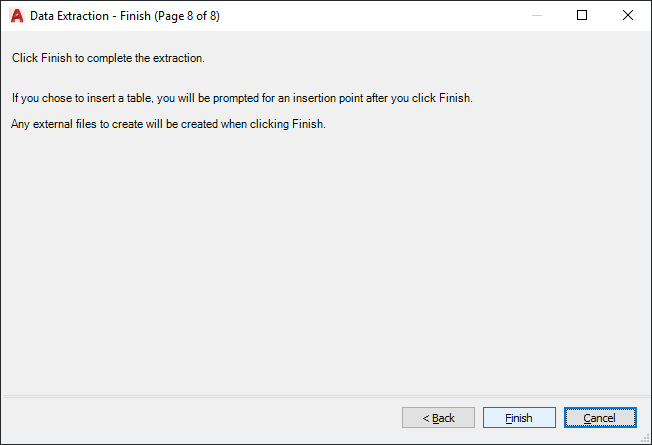Image resolution: width=652 pixels, height=445 pixels.
Task: Cancel the data extraction wizard
Action: coord(600,418)
